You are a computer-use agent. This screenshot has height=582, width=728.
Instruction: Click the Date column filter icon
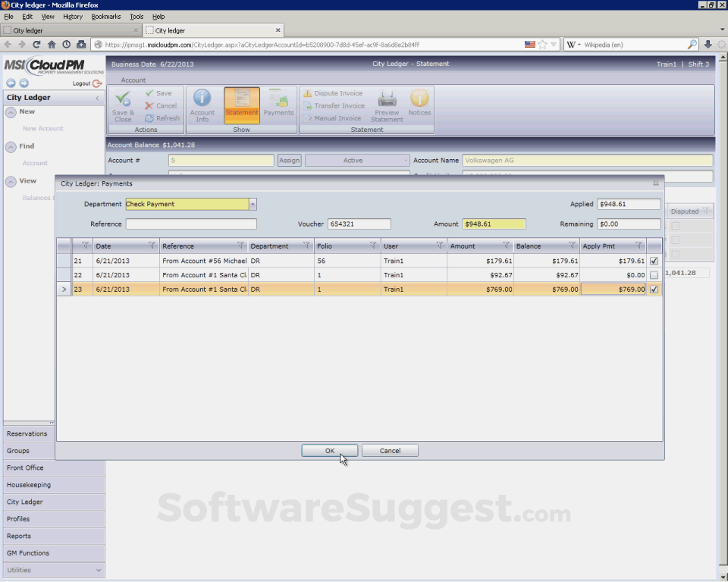[x=152, y=246]
